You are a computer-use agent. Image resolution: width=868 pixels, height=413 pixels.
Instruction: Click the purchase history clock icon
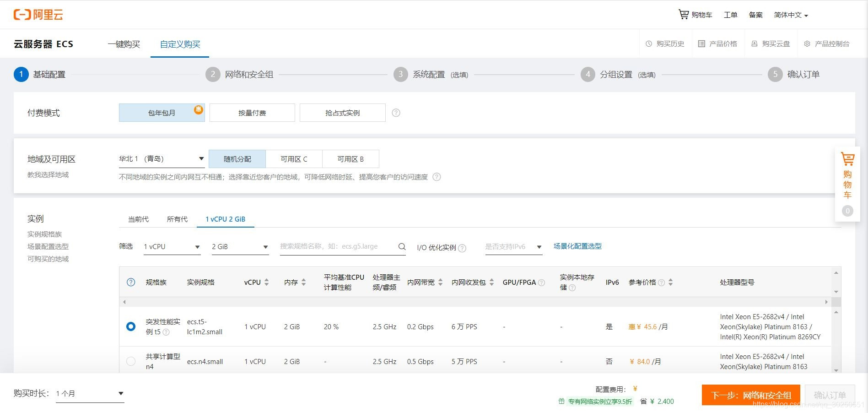click(x=648, y=44)
